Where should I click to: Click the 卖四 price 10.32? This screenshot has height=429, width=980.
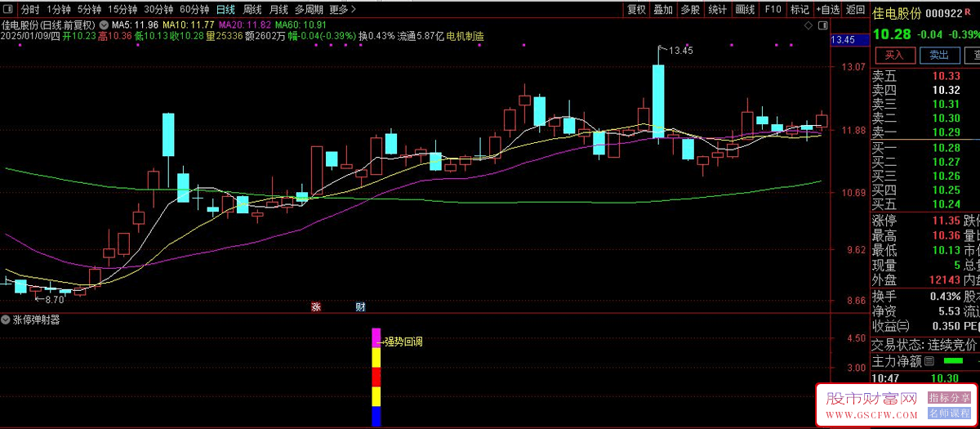(x=947, y=90)
